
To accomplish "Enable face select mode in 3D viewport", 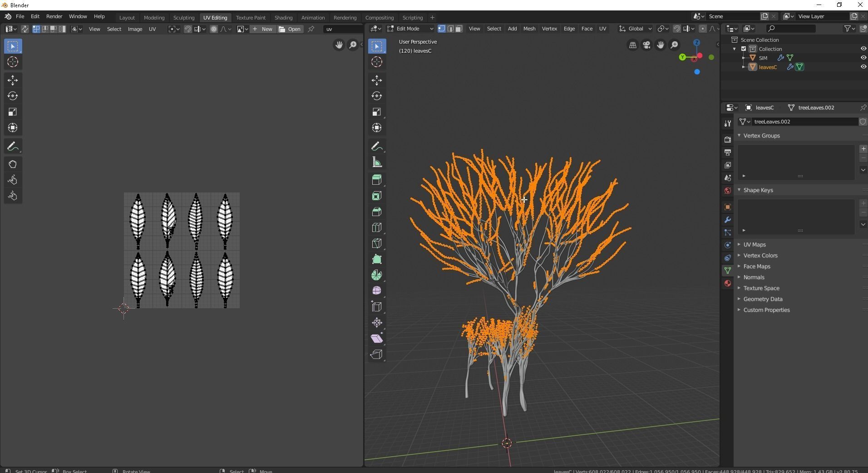I will (x=459, y=29).
